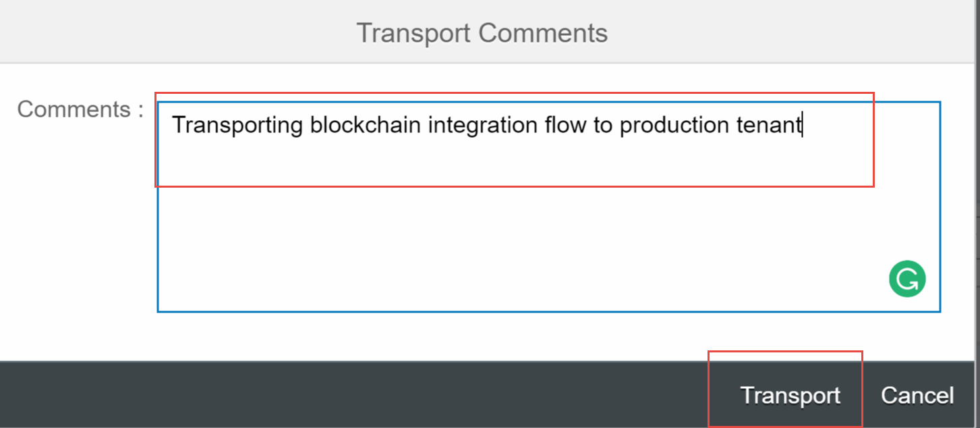Screen dimensions: 980x428
Task: Click the green Grammarly icon
Action: (x=907, y=280)
